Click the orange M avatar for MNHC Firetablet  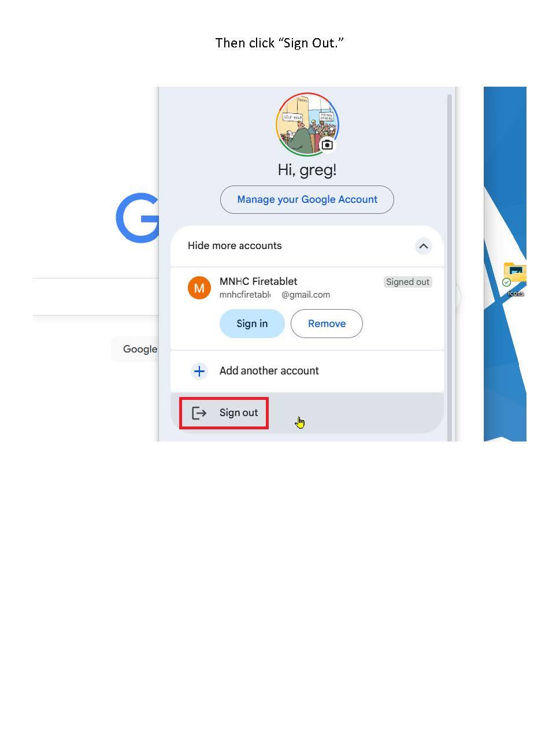(199, 288)
